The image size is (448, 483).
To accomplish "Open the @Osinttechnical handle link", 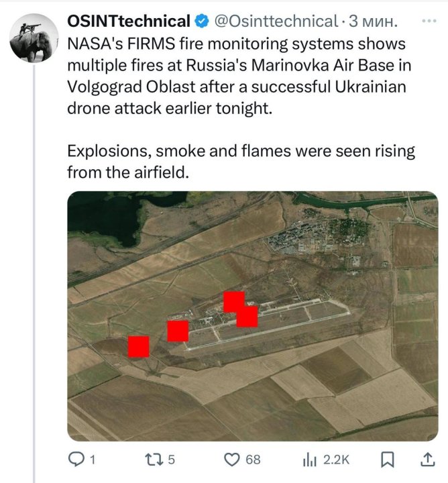I will coord(275,21).
